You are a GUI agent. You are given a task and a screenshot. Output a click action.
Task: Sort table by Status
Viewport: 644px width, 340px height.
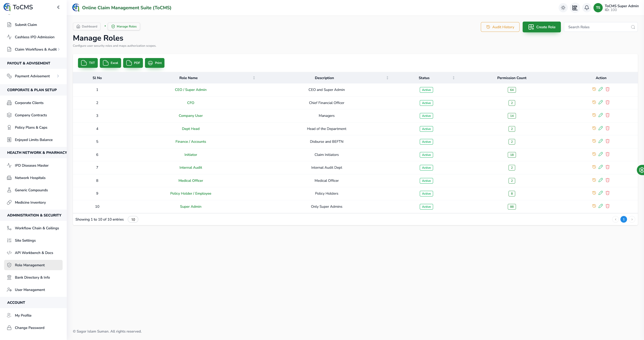coord(454,78)
